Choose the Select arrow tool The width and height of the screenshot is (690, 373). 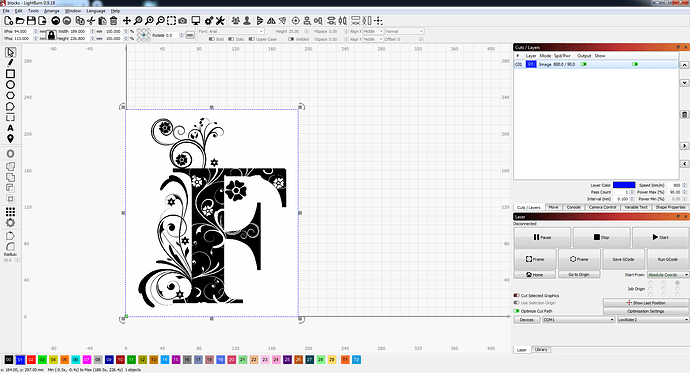pos(10,52)
